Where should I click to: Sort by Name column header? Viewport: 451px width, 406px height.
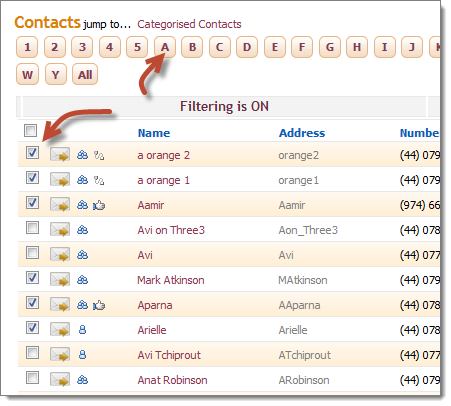pyautogui.click(x=154, y=133)
